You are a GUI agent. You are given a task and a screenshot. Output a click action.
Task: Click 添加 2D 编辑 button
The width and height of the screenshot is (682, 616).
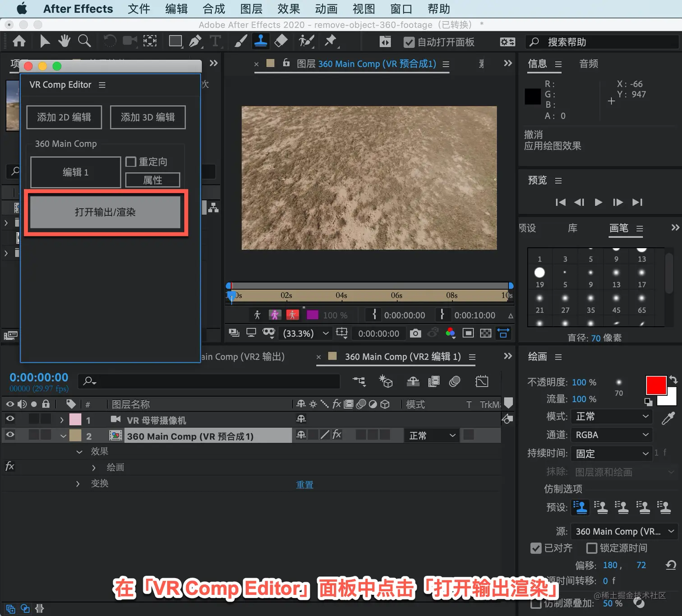click(x=64, y=117)
